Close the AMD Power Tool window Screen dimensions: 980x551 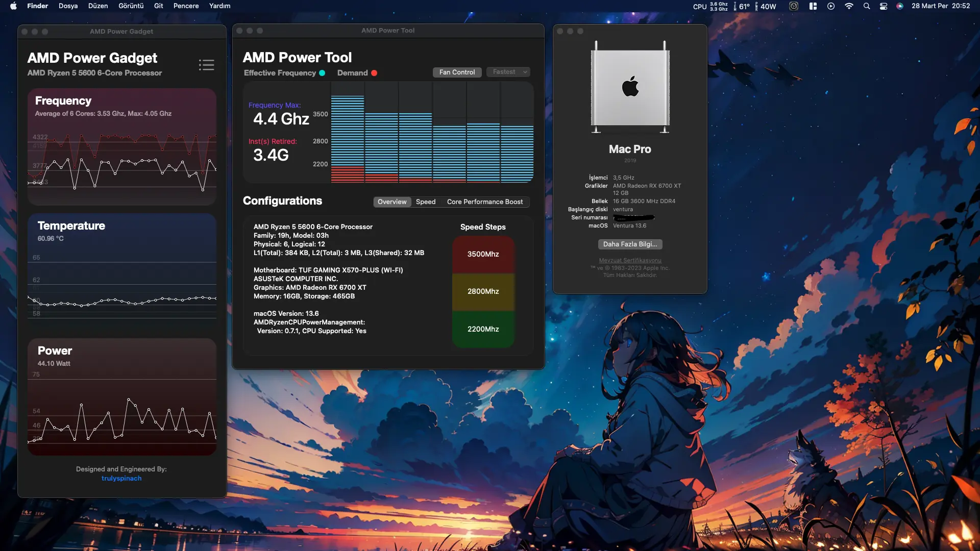(x=239, y=31)
